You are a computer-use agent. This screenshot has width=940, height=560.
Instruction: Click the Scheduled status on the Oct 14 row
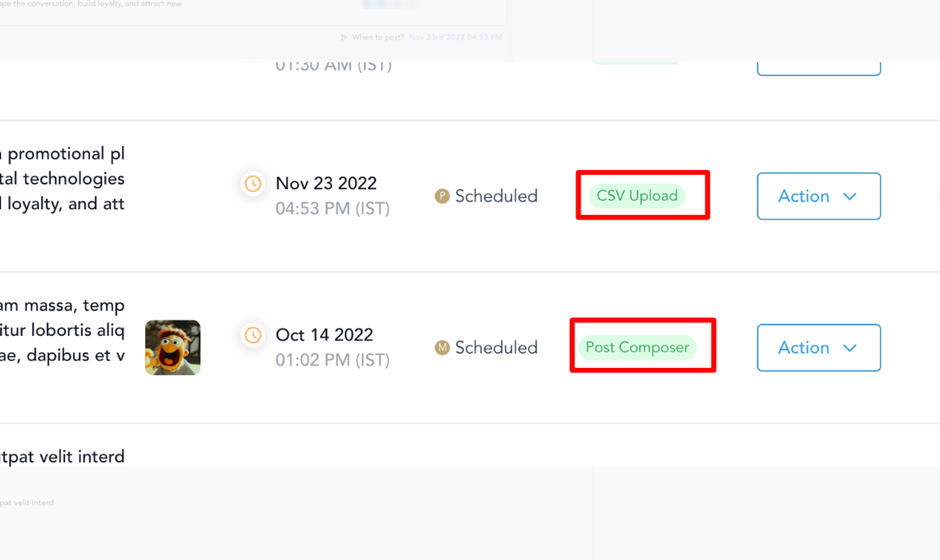[x=496, y=348]
